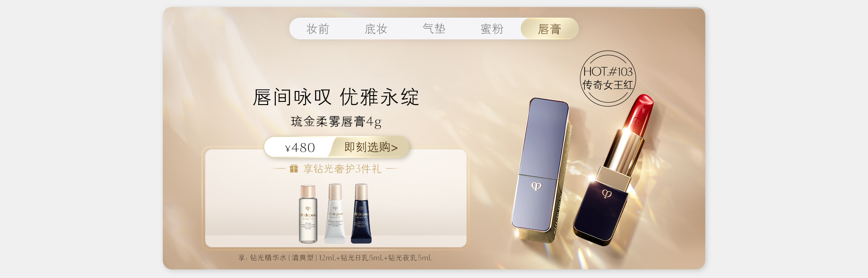This screenshot has width=868, height=278.
Task: Choose the 蜜粉 tab
Action: [492, 29]
